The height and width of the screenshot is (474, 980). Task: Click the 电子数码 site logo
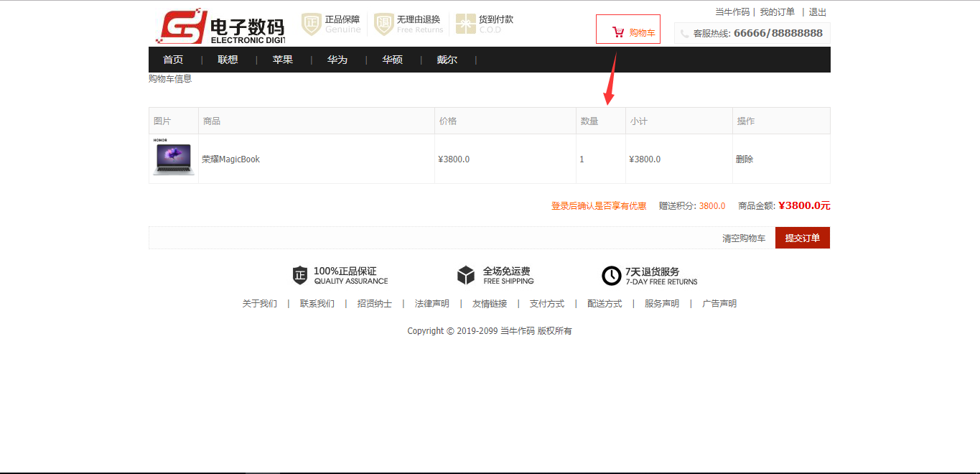tap(220, 27)
